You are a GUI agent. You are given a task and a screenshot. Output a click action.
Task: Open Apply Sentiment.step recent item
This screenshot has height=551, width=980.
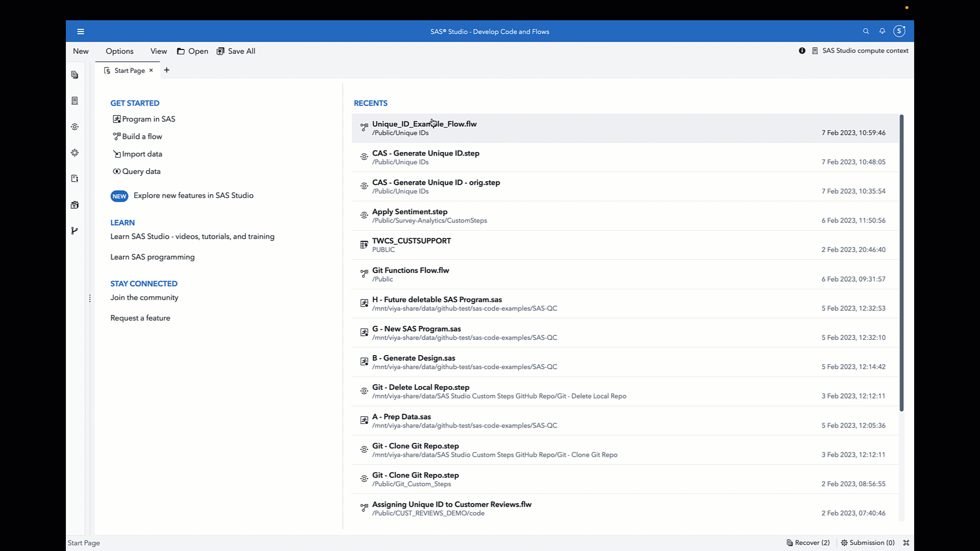tap(625, 216)
